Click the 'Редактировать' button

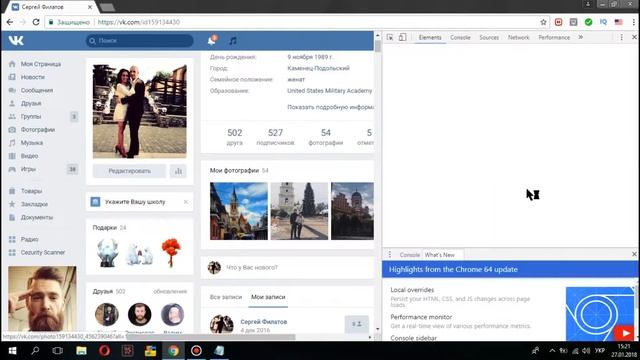pos(129,171)
